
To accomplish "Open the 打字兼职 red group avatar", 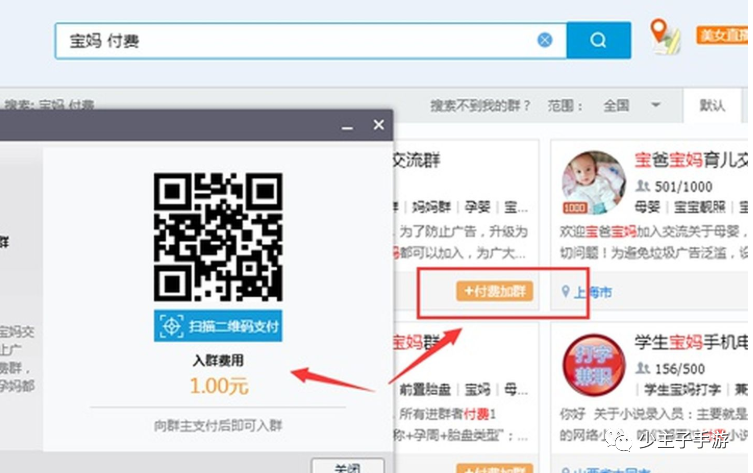I will click(594, 365).
